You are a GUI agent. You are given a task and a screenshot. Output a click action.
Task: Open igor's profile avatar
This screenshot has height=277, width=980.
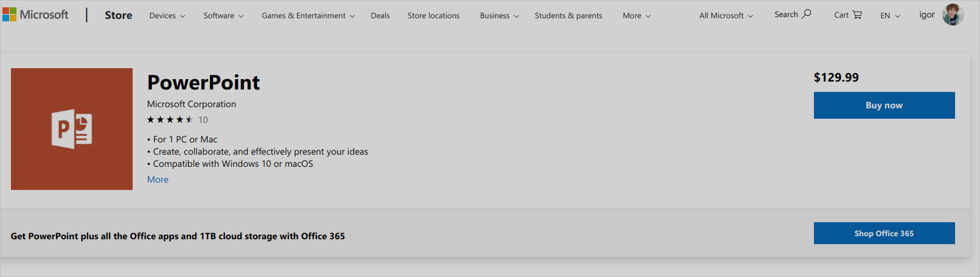(953, 15)
